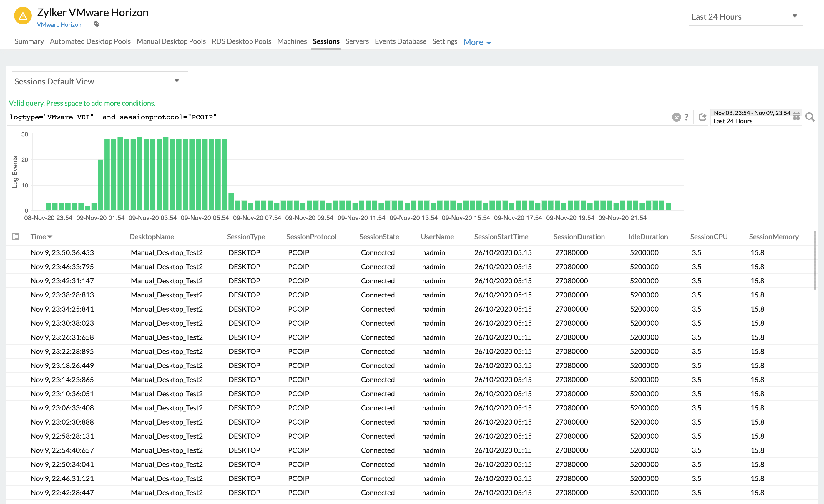824x504 pixels.
Task: Select row Nov 9, 23:46:33:795
Action: pyautogui.click(x=412, y=267)
